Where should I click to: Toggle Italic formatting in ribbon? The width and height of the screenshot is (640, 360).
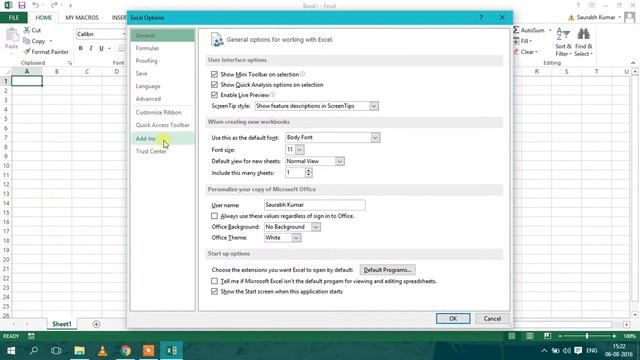tap(91, 48)
